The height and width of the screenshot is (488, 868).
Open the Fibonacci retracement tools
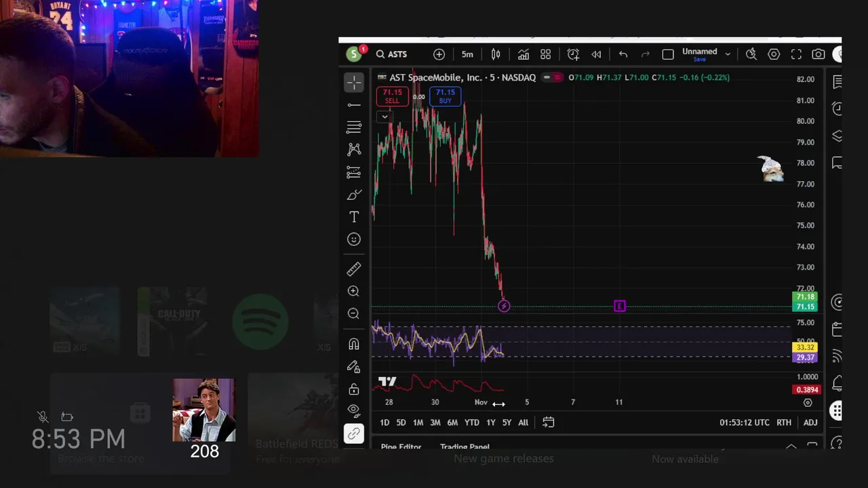pyautogui.click(x=353, y=127)
